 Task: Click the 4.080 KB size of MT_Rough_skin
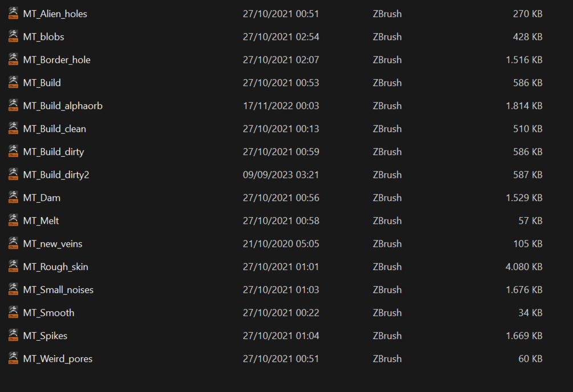(x=523, y=267)
